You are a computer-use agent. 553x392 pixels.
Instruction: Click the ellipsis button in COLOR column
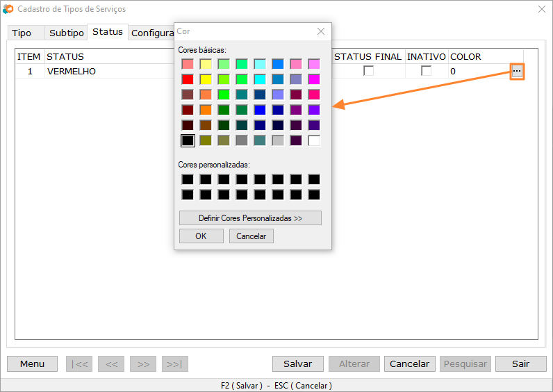pos(517,72)
